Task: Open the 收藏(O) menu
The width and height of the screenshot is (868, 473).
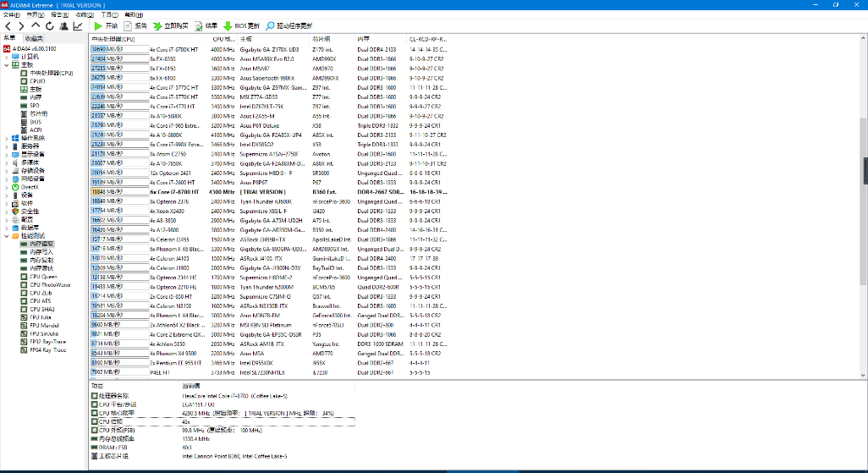Action: (x=84, y=15)
